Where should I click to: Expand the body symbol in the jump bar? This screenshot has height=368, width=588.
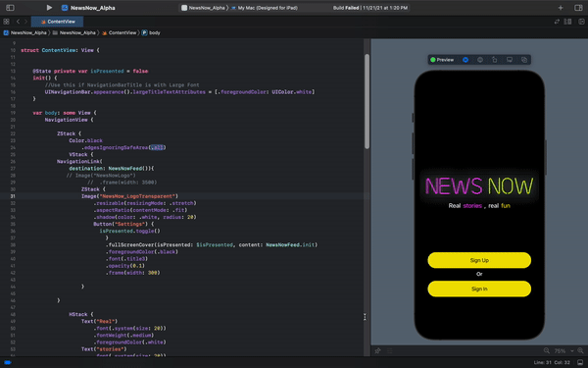point(151,32)
